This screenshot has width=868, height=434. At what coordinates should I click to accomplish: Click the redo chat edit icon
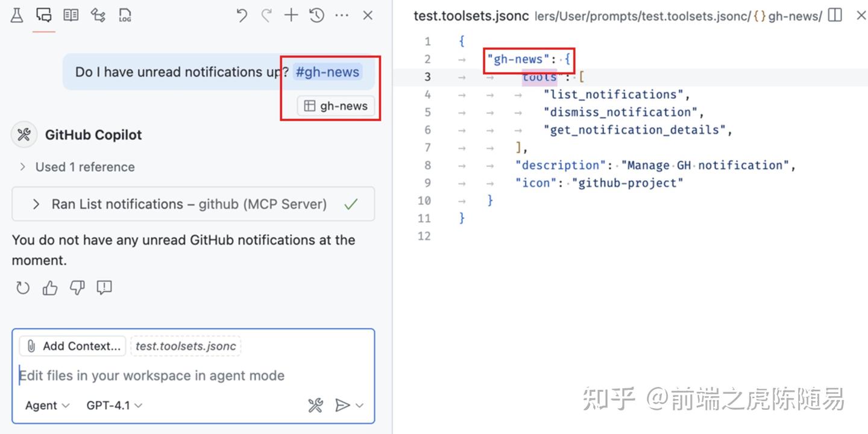coord(266,15)
